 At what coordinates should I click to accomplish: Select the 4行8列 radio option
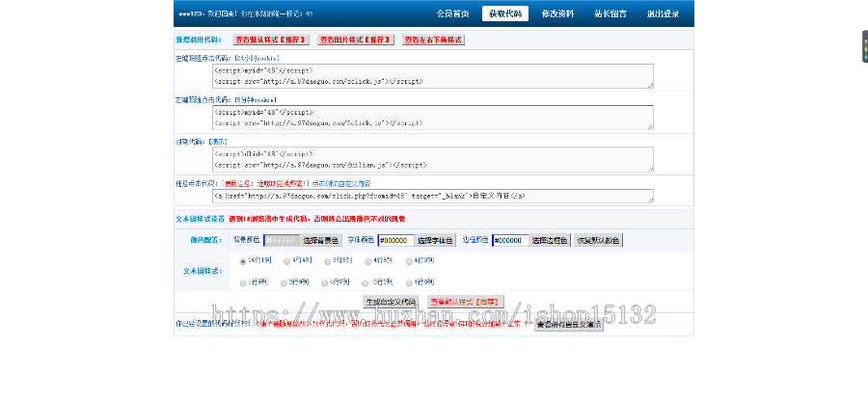click(368, 261)
